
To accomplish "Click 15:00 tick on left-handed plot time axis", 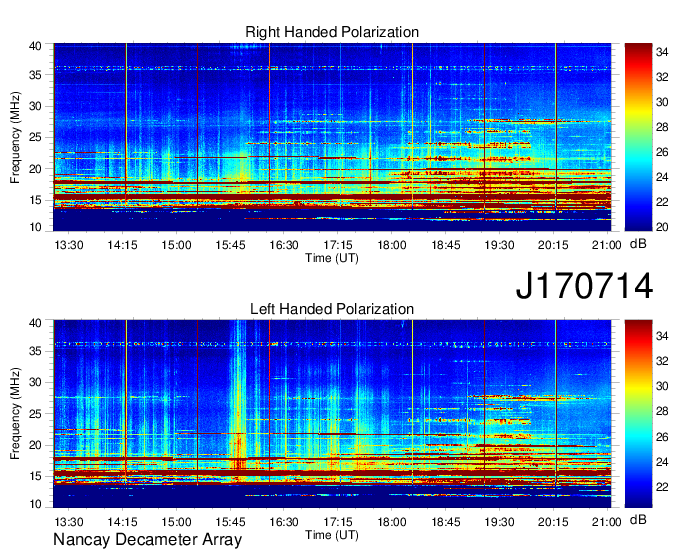I will [177, 522].
